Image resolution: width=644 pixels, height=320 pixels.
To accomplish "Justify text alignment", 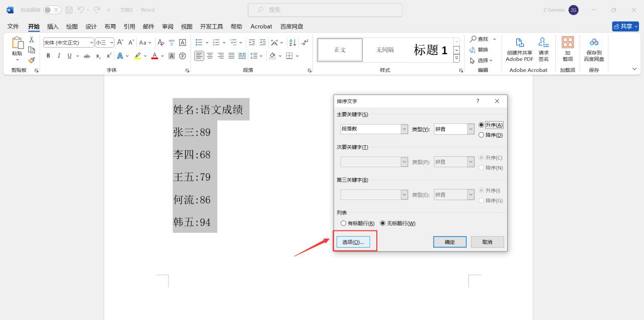I will tap(231, 56).
